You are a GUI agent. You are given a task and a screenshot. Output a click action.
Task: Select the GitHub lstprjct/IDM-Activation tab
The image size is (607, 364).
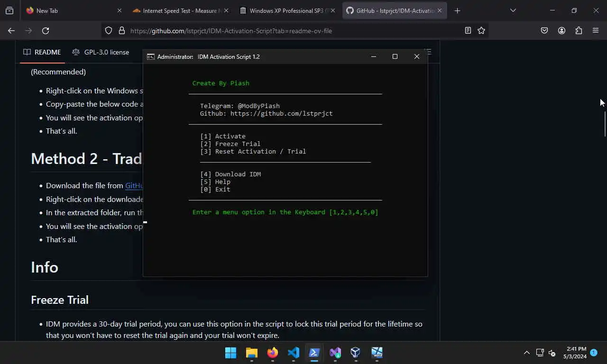(x=395, y=10)
